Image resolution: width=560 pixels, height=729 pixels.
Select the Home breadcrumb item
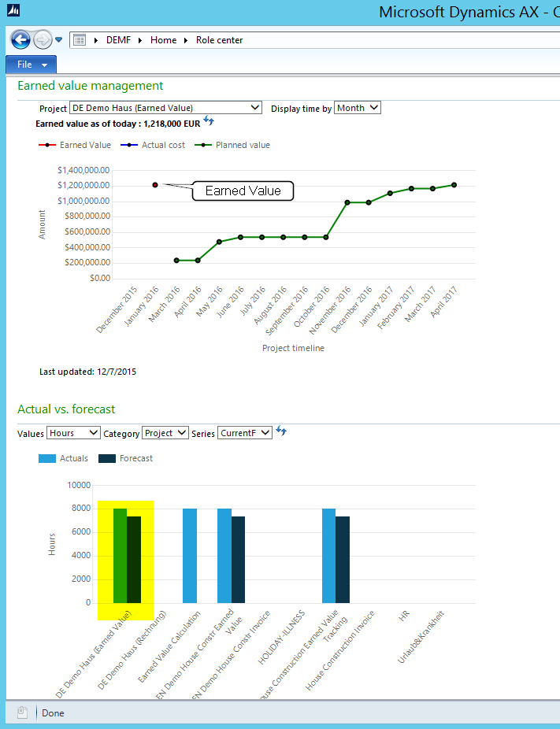[163, 40]
